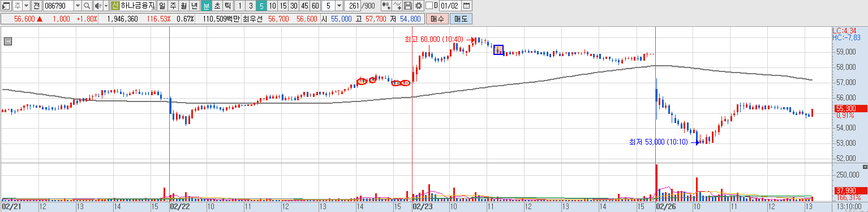Screen dimensions: 868x212
Task: Choose the 15-minute interval button
Action: point(283,6)
